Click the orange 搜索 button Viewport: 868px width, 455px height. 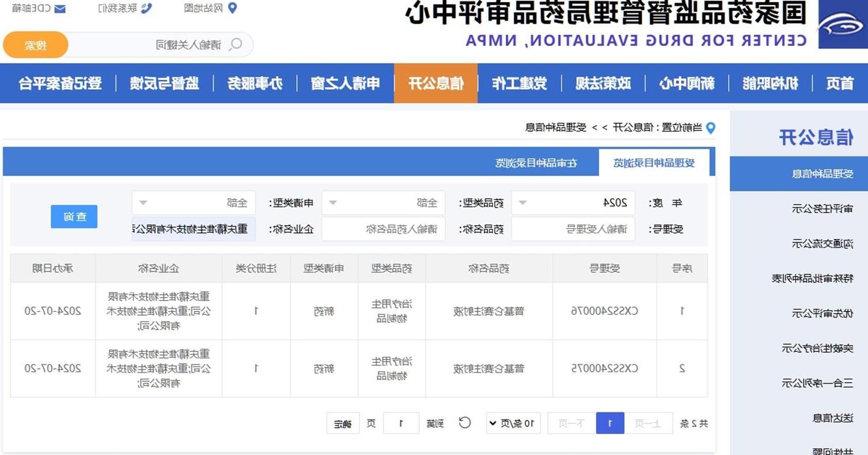(36, 45)
